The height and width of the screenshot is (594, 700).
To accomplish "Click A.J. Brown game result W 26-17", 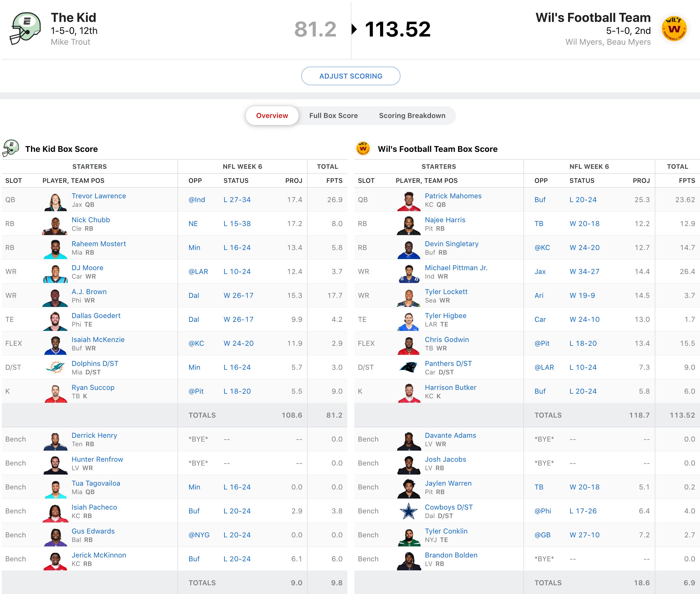I will pos(238,295).
